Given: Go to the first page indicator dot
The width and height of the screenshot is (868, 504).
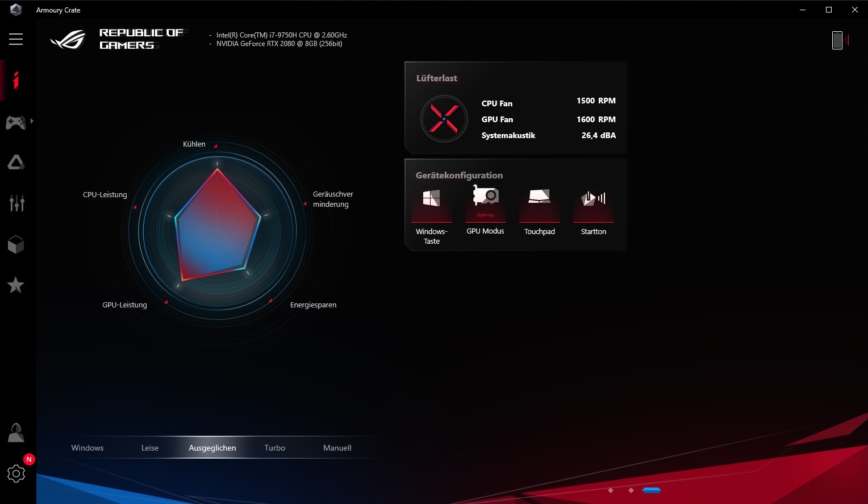Looking at the screenshot, I should [x=611, y=490].
